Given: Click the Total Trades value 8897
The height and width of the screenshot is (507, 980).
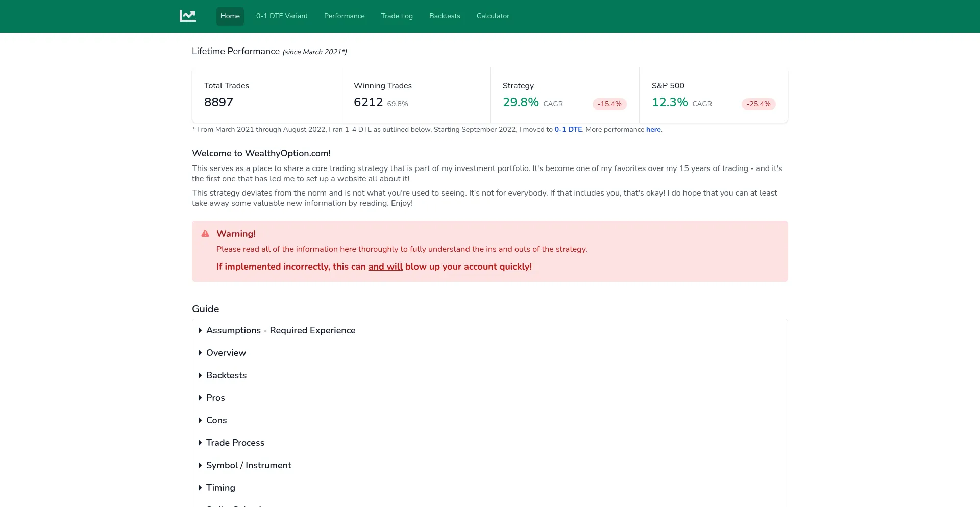Looking at the screenshot, I should (x=218, y=102).
